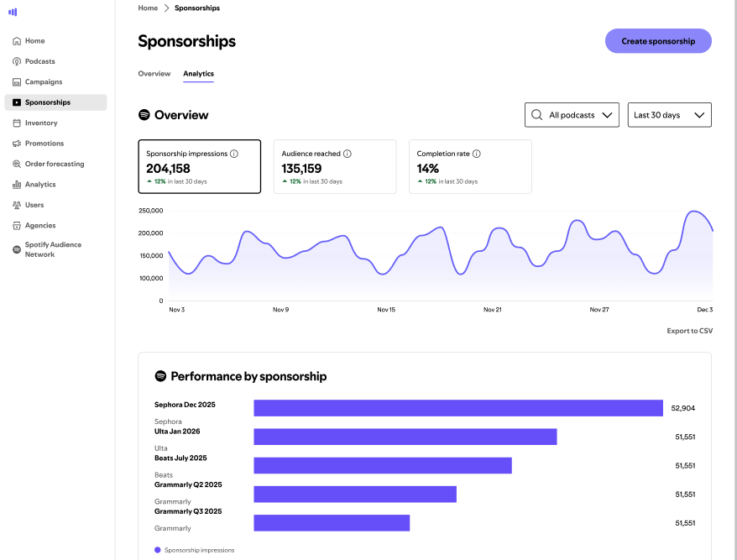The image size is (737, 560).
Task: Click the Podcasts sidebar icon
Action: pyautogui.click(x=17, y=61)
